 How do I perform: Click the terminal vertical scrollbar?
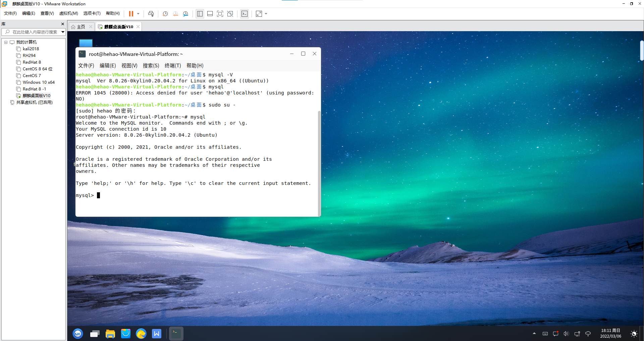click(319, 163)
